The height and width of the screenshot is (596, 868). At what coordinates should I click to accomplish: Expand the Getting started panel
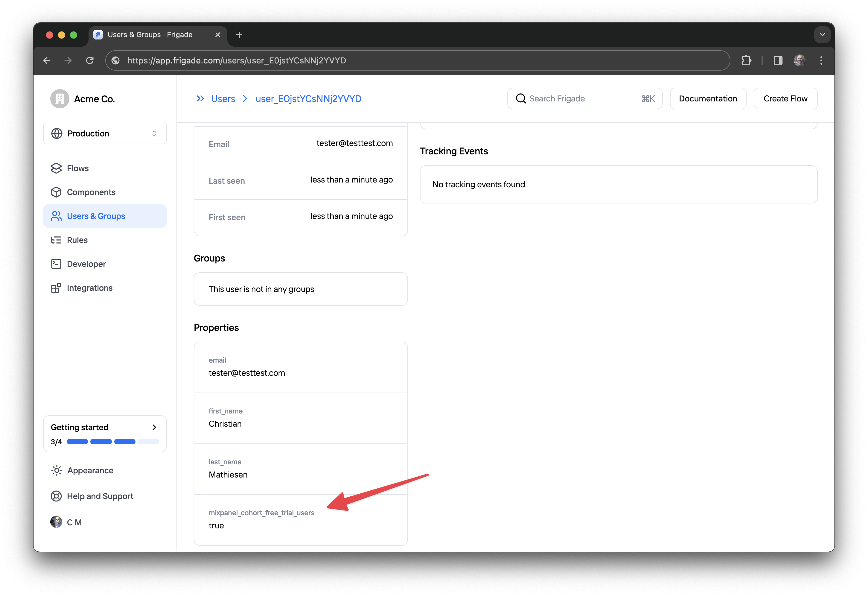154,427
